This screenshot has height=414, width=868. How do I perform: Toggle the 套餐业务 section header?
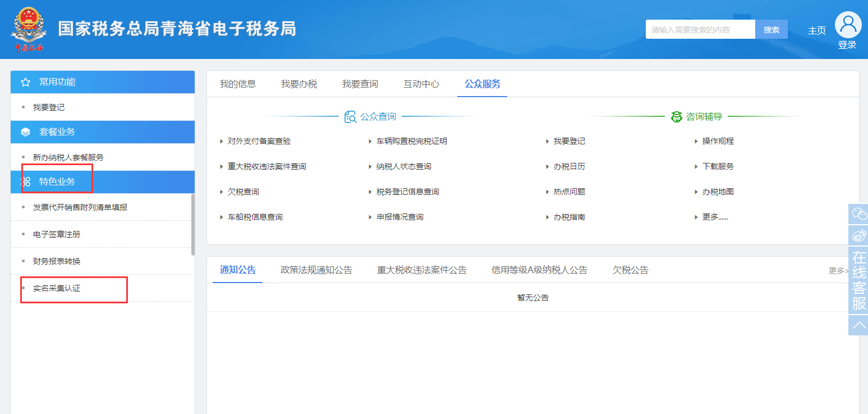[x=57, y=132]
